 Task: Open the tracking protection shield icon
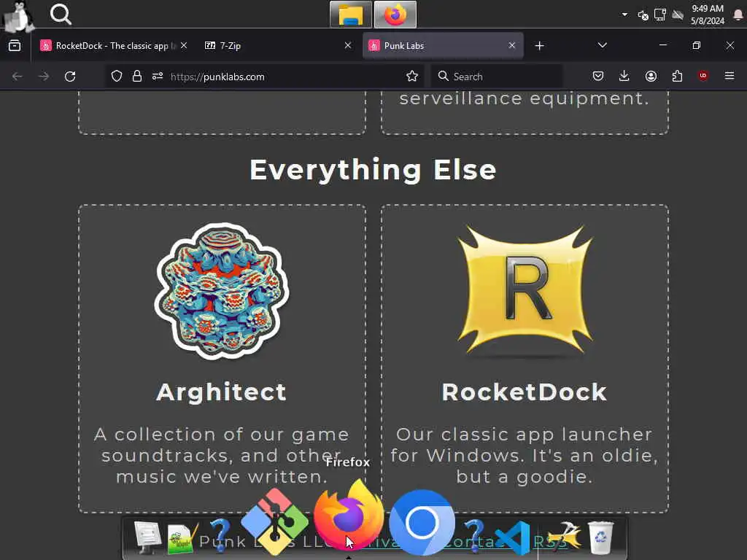(x=117, y=76)
